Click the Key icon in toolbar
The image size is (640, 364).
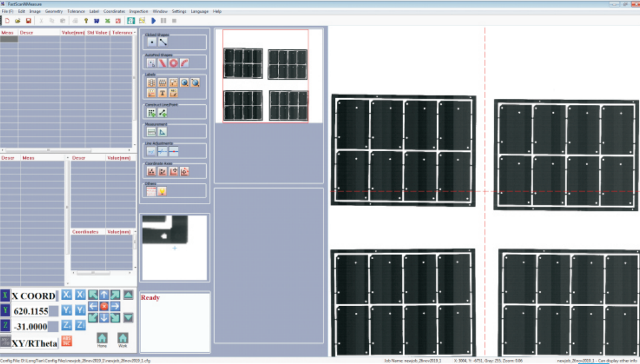click(86, 21)
